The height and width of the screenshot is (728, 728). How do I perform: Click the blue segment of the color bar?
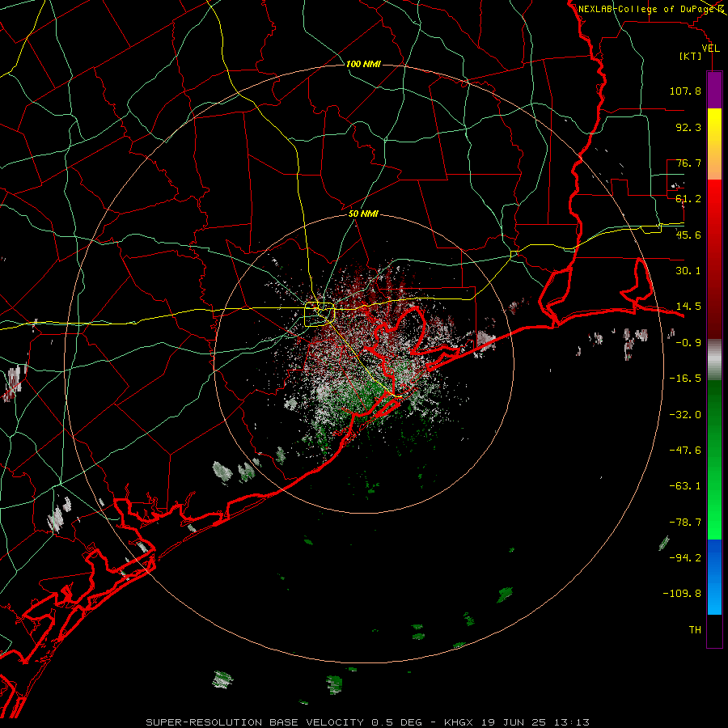point(714,577)
